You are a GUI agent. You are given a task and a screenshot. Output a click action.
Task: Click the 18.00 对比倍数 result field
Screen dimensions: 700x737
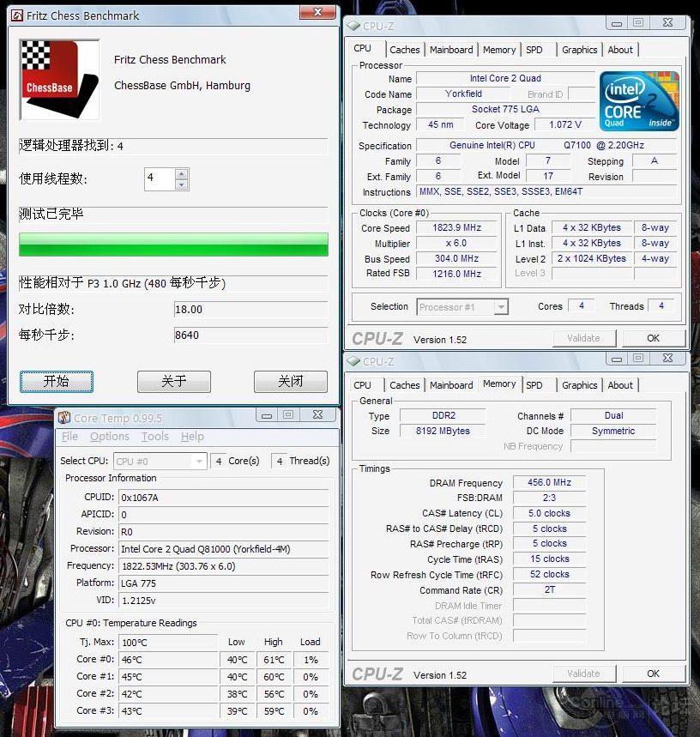pyautogui.click(x=250, y=309)
